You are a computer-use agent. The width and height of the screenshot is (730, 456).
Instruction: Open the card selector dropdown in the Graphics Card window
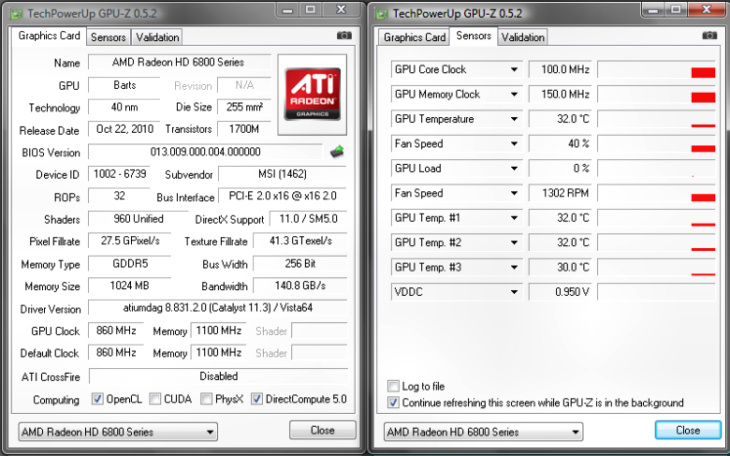click(x=118, y=432)
